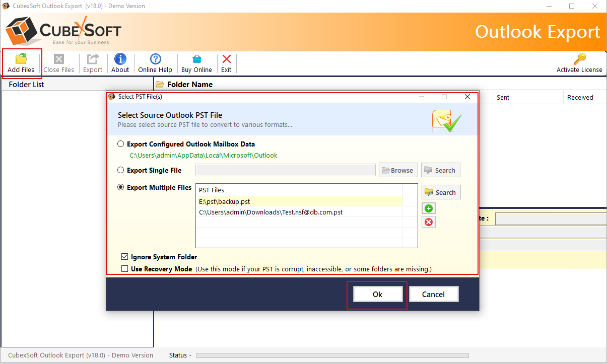The width and height of the screenshot is (607, 364).
Task: Click the Browse button
Action: coord(398,170)
